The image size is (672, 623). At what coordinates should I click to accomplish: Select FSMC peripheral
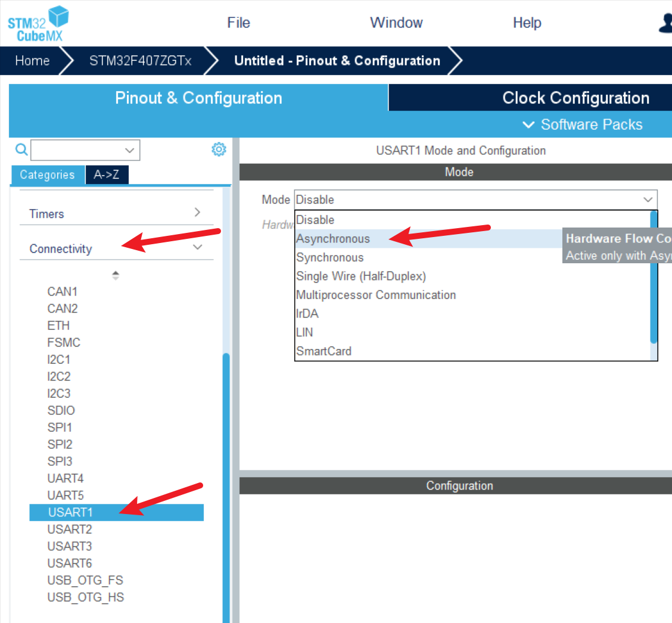(63, 342)
